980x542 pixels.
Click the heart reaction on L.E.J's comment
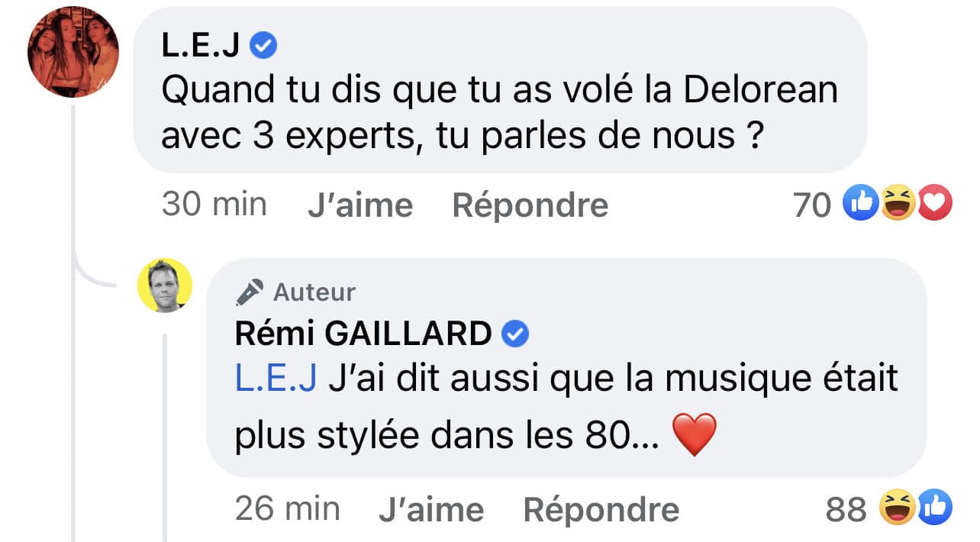pos(934,204)
